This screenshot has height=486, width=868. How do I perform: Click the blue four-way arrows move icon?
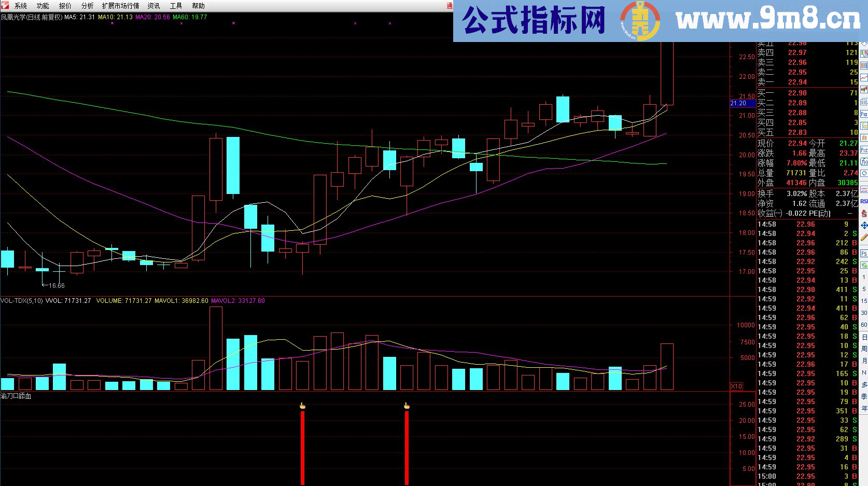pos(864,226)
